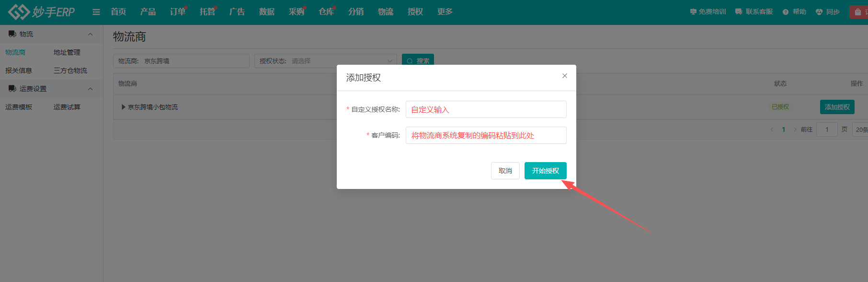This screenshot has width=868, height=282.
Task: Open the 订单 top menu
Action: coord(177,12)
